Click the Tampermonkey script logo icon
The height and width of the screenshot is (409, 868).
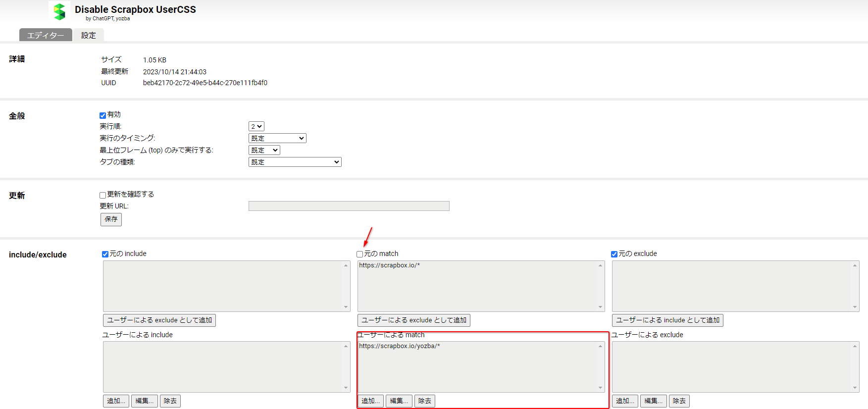click(59, 11)
